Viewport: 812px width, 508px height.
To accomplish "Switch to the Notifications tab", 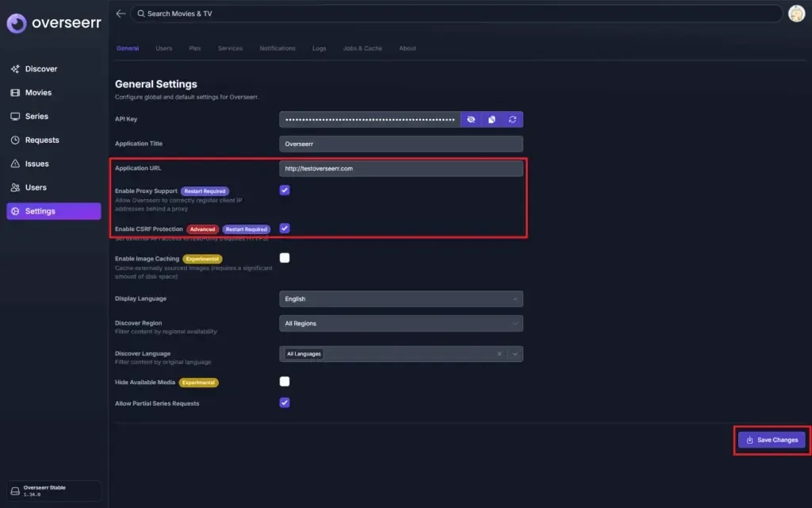I will click(x=278, y=48).
